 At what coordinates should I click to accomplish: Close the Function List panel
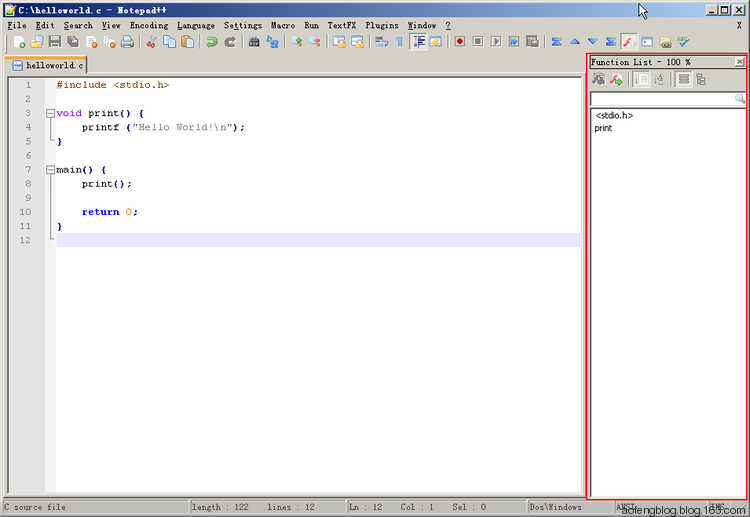(739, 62)
